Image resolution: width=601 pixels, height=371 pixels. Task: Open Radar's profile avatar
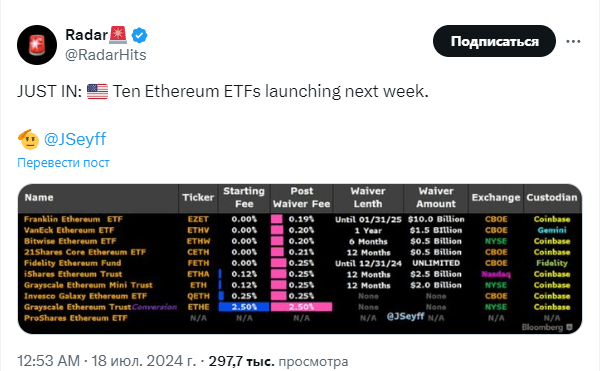pos(37,45)
